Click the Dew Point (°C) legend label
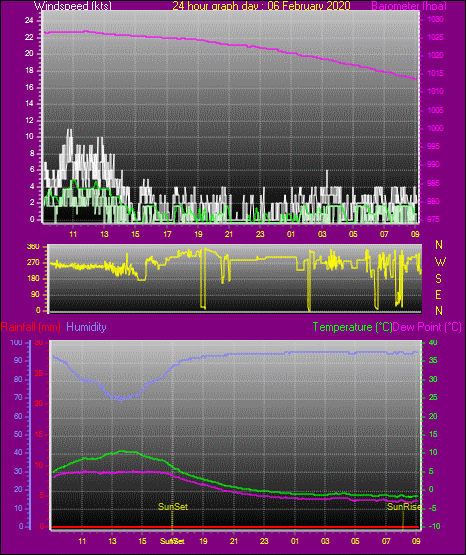This screenshot has height=555, width=466. tap(427, 327)
